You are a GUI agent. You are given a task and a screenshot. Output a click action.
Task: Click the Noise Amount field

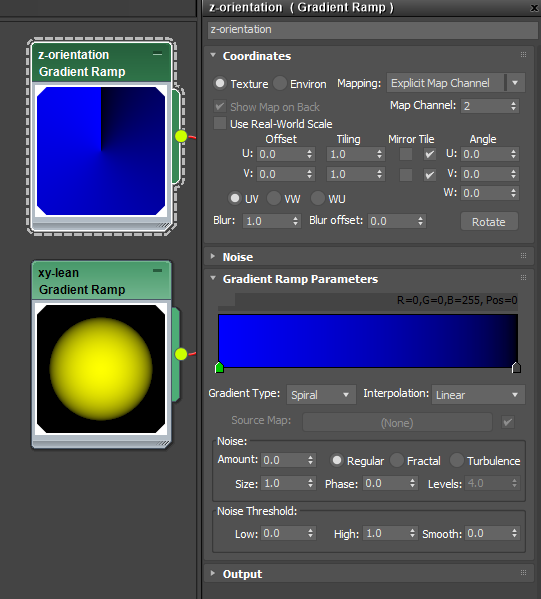click(x=283, y=460)
